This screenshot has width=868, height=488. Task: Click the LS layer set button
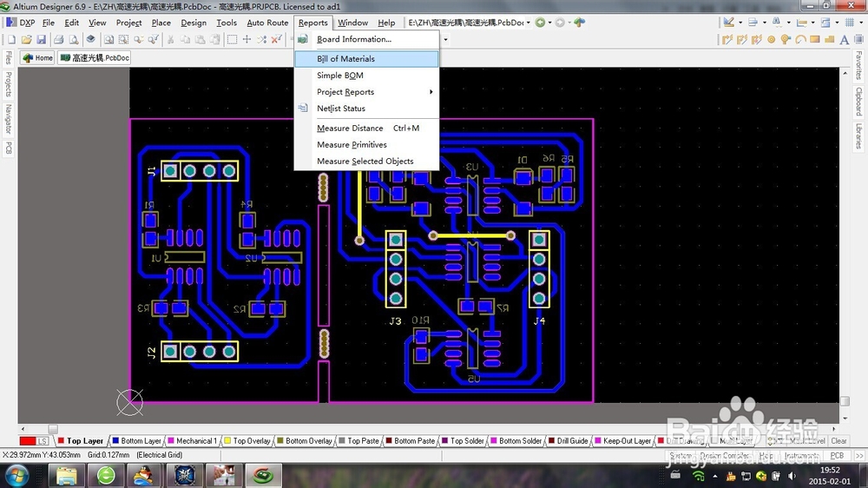[43, 441]
